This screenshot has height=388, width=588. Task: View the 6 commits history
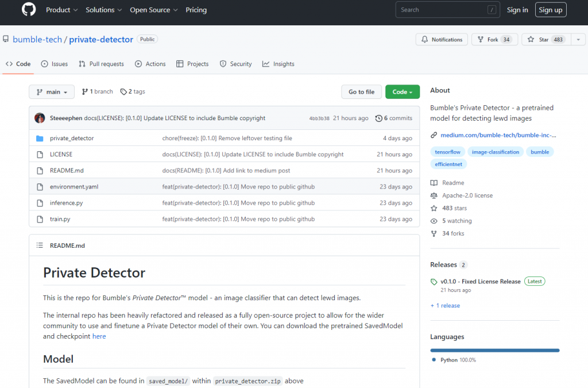(394, 118)
